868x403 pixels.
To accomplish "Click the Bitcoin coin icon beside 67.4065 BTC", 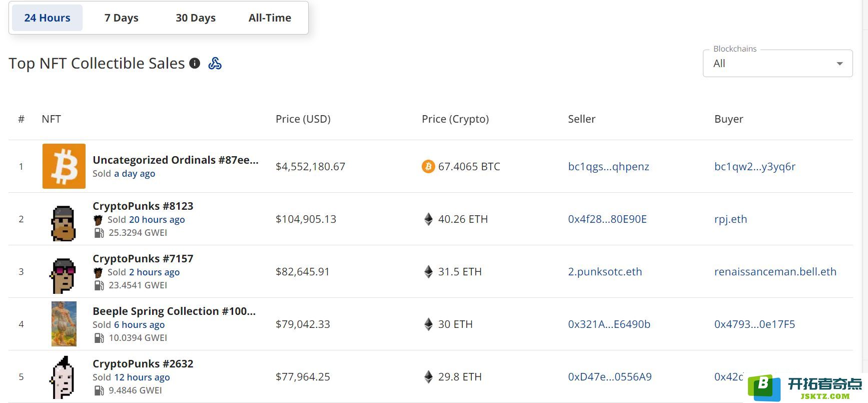I will click(x=428, y=166).
